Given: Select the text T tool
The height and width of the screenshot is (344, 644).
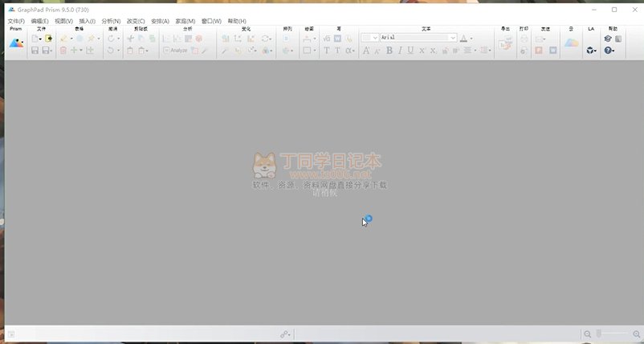Looking at the screenshot, I should click(327, 51).
